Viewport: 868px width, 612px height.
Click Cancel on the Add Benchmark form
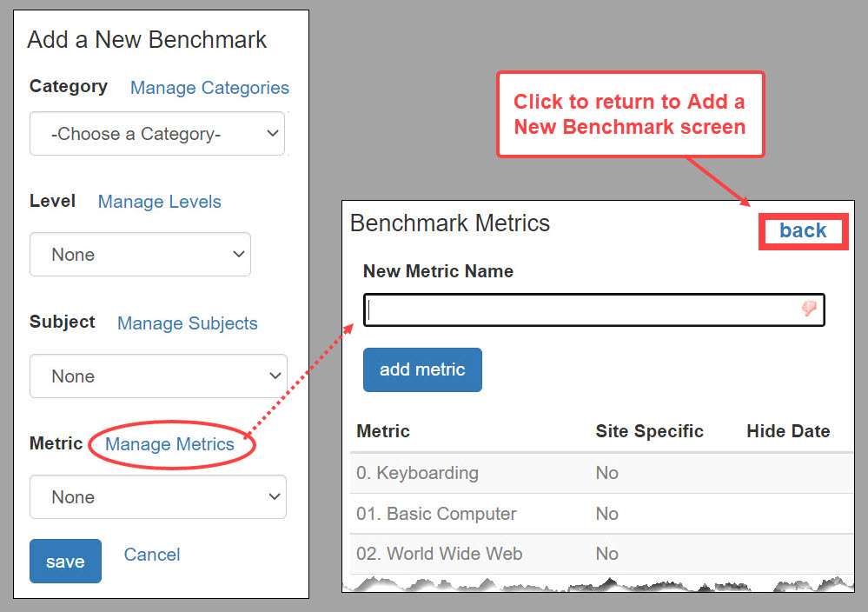point(151,554)
